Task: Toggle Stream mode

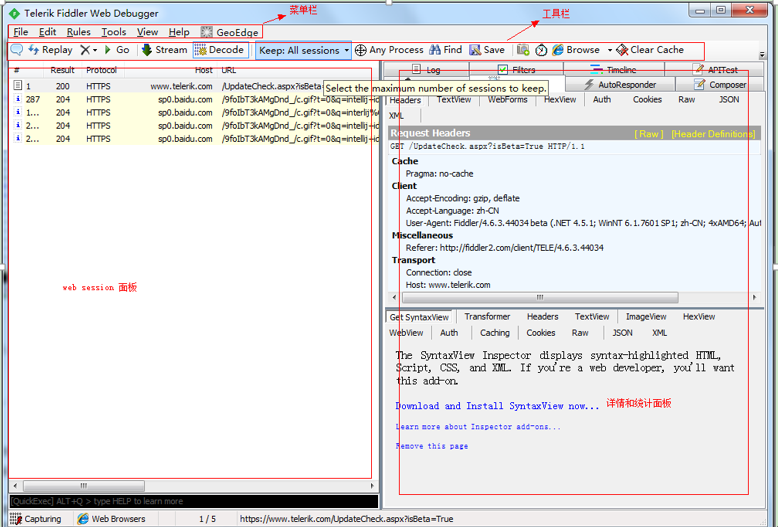Action: point(164,50)
